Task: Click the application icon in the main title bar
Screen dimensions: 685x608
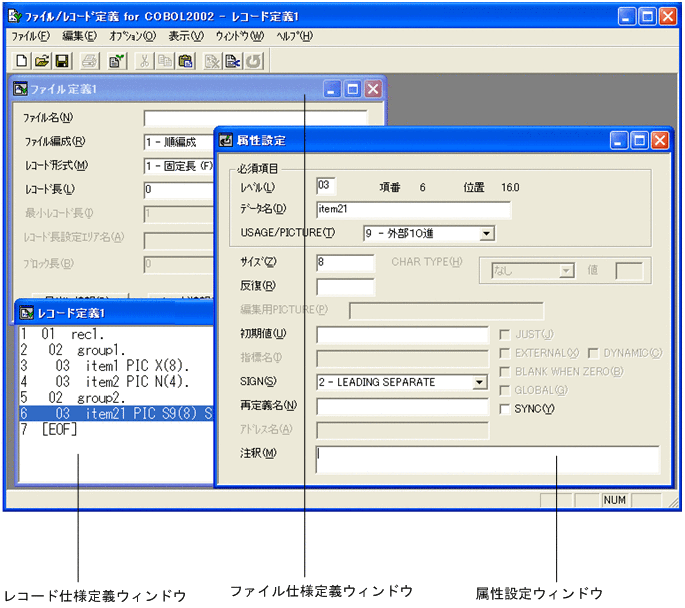Action: tap(14, 16)
